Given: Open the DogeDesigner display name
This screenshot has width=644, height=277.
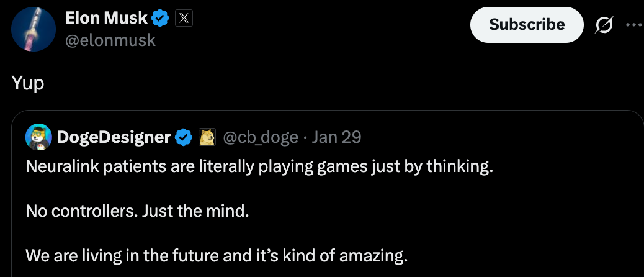Looking at the screenshot, I should coord(114,137).
